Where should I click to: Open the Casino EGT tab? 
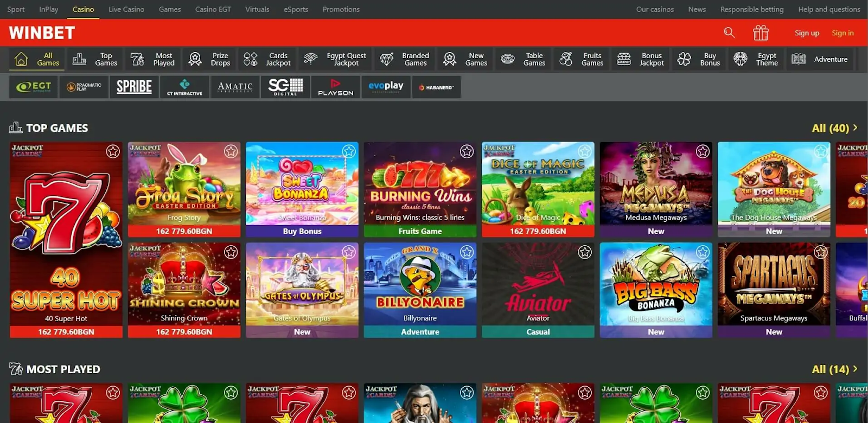point(213,9)
